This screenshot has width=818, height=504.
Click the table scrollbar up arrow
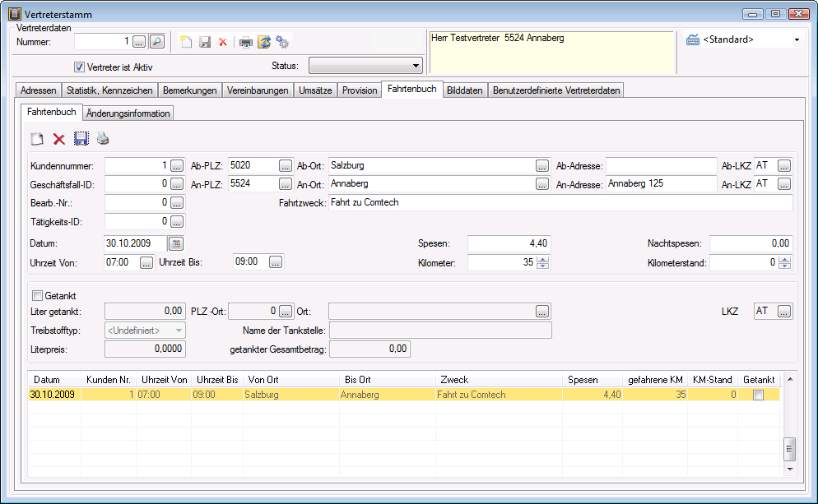tap(790, 379)
